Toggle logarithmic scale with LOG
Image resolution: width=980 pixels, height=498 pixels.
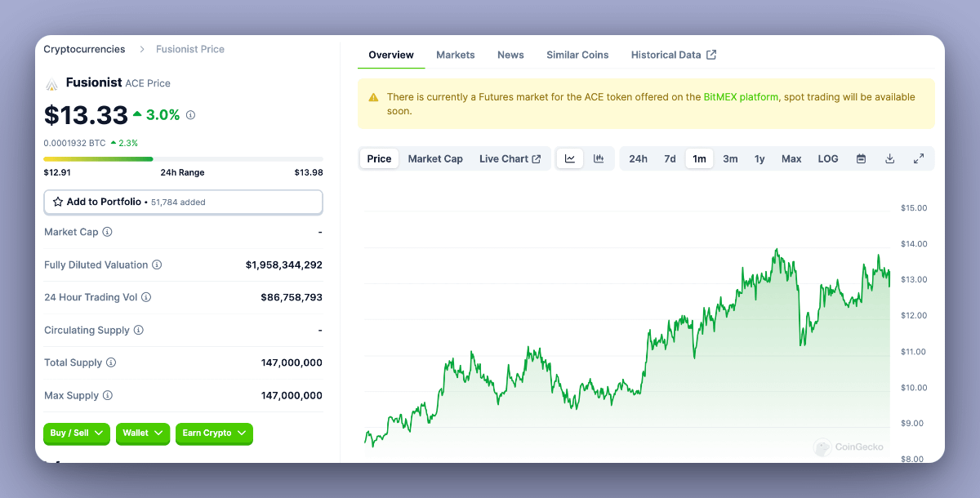coord(827,158)
